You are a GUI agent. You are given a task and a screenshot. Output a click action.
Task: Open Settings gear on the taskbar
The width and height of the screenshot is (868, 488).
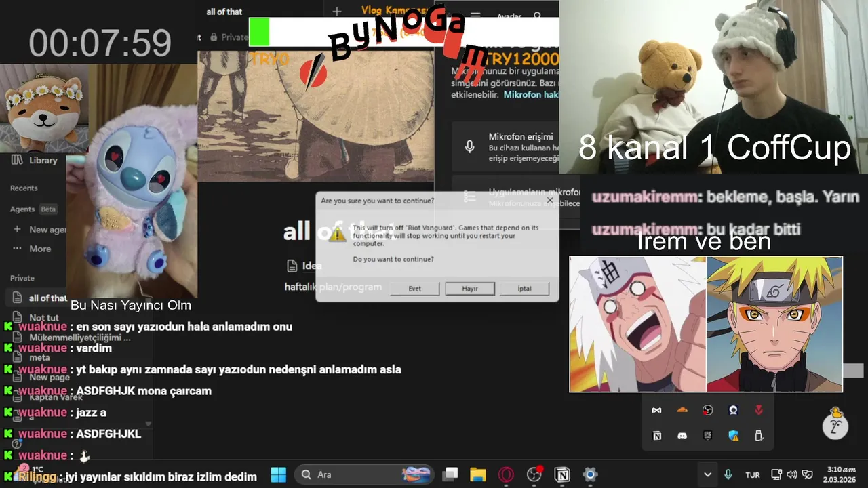click(590, 474)
